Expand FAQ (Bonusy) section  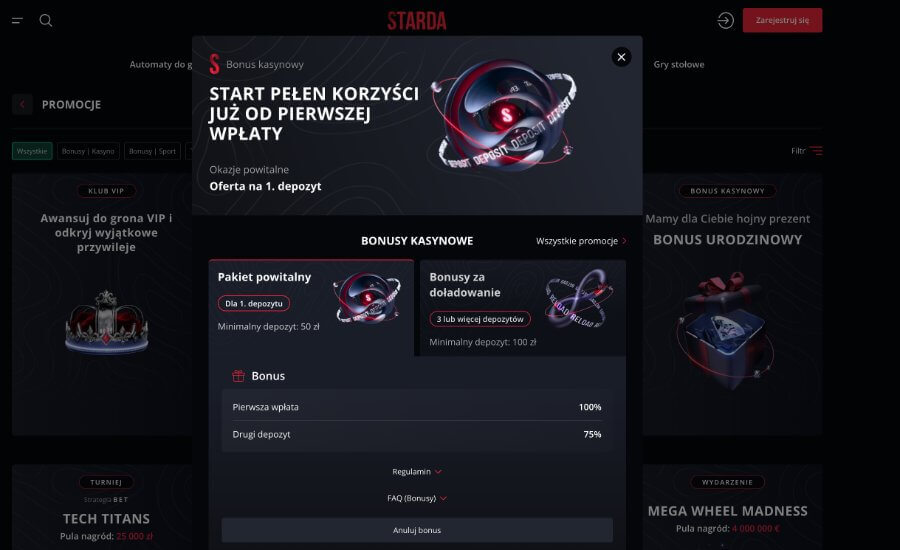click(x=417, y=498)
